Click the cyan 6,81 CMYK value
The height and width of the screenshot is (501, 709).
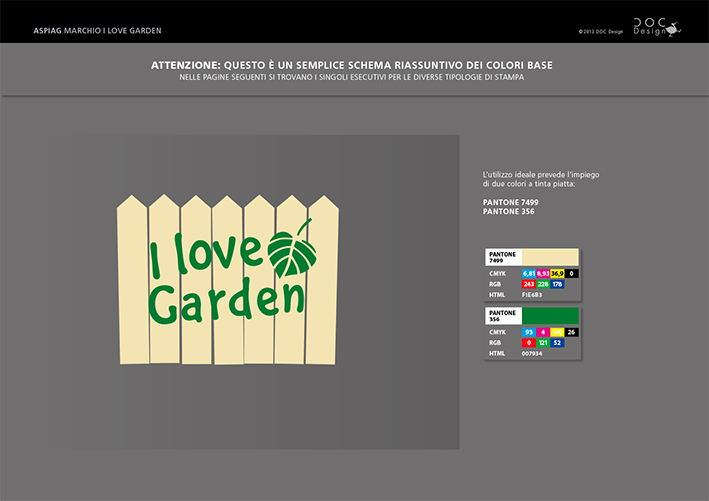click(529, 274)
